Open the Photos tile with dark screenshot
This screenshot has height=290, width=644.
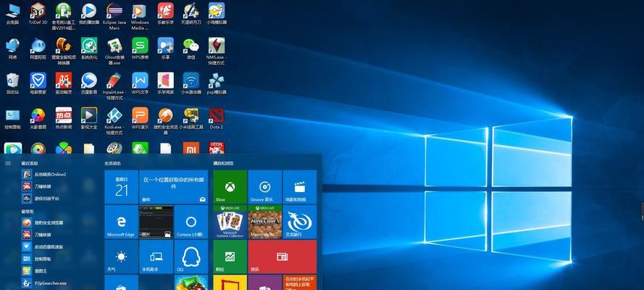tap(156, 222)
